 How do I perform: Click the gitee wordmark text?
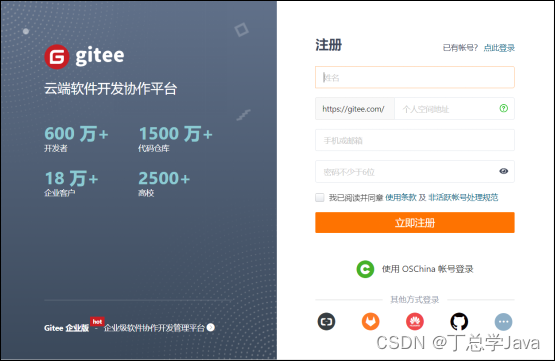click(100, 56)
